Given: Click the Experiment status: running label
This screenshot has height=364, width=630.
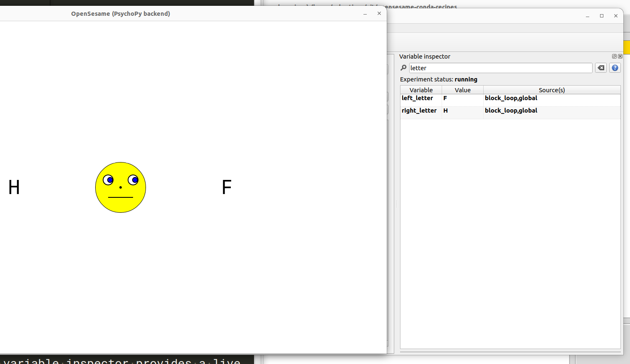Looking at the screenshot, I should tap(437, 79).
